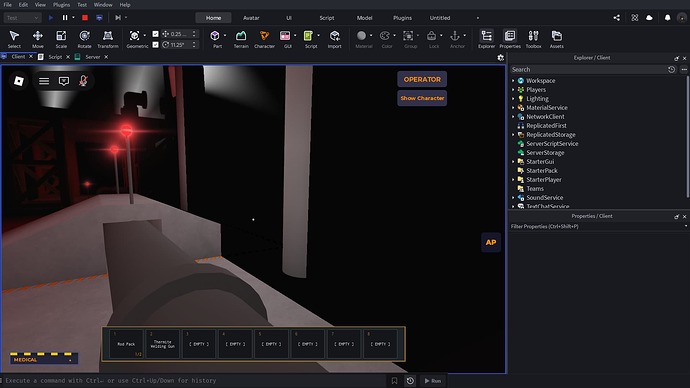Activate the Move tool
This screenshot has height=388, width=690.
click(37, 39)
